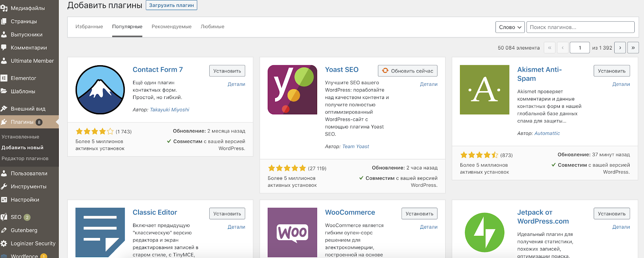This screenshot has height=258, width=644.
Task: Open the Любимые tab
Action: [213, 27]
